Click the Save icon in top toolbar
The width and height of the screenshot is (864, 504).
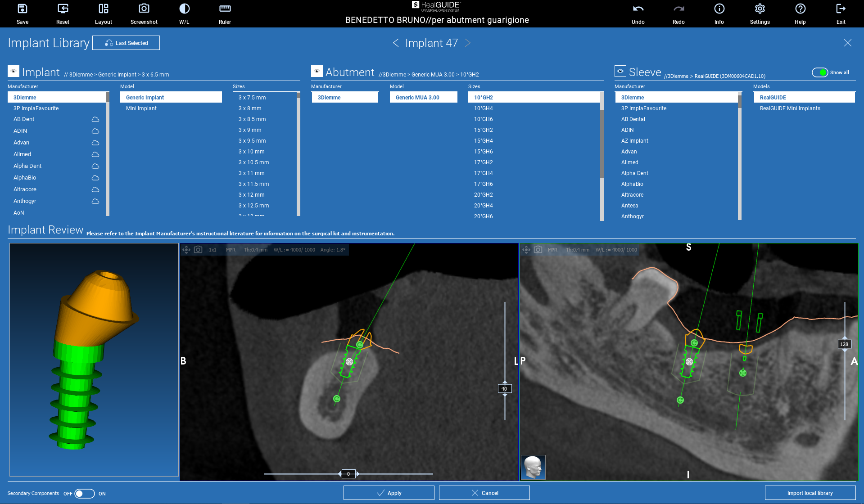click(22, 13)
